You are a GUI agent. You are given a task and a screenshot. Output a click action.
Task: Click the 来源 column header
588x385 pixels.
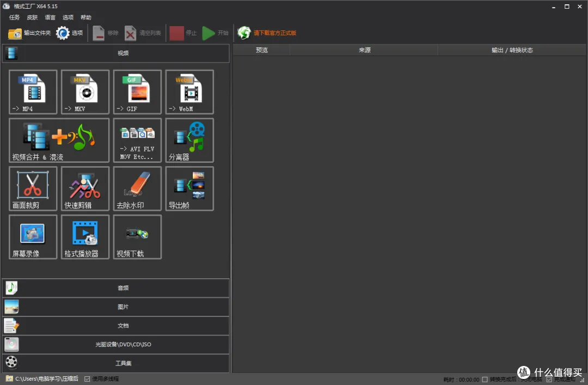pos(364,50)
